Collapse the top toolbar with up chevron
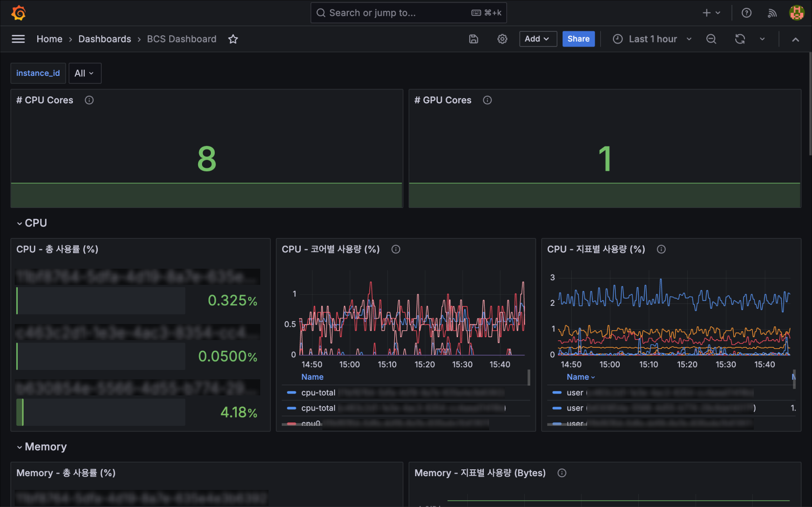 click(x=795, y=39)
